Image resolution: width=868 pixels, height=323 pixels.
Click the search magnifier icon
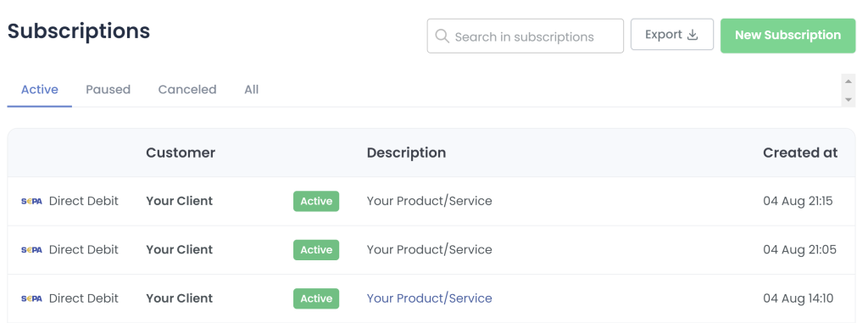442,36
